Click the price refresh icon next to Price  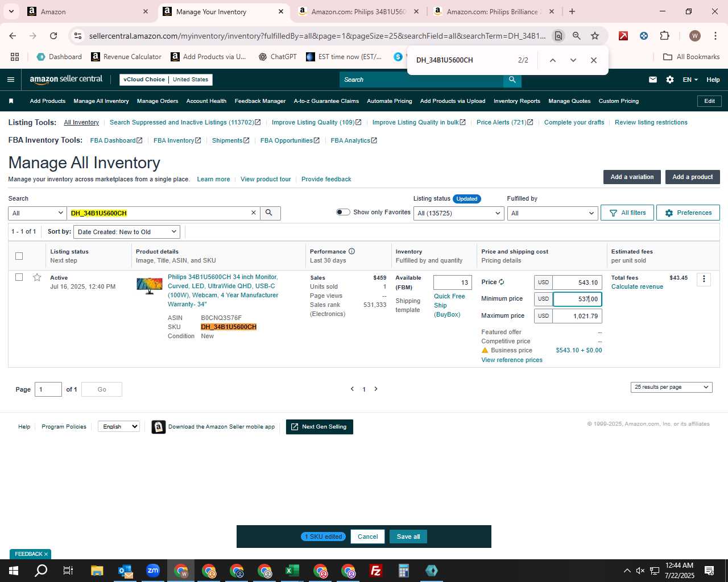coord(501,282)
